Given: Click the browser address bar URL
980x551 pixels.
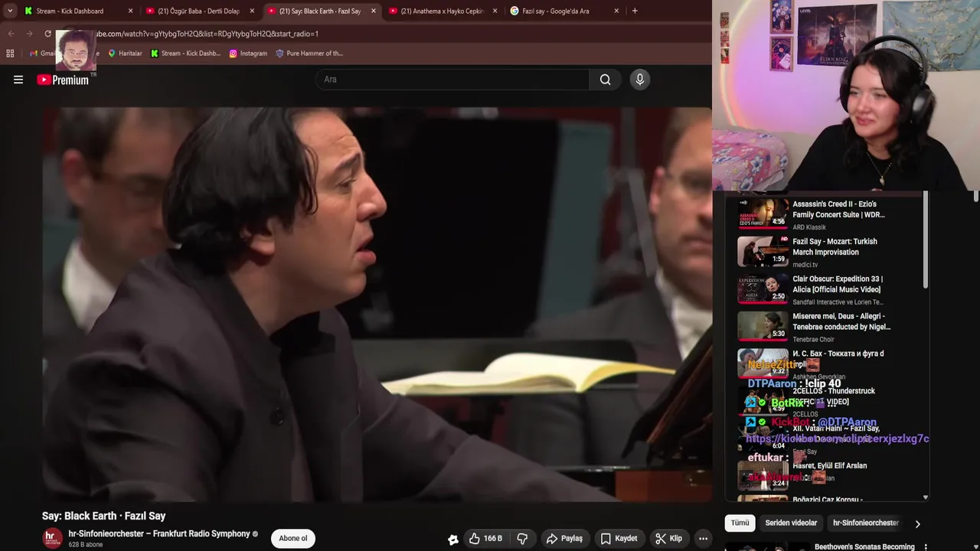Looking at the screenshot, I should pyautogui.click(x=207, y=34).
